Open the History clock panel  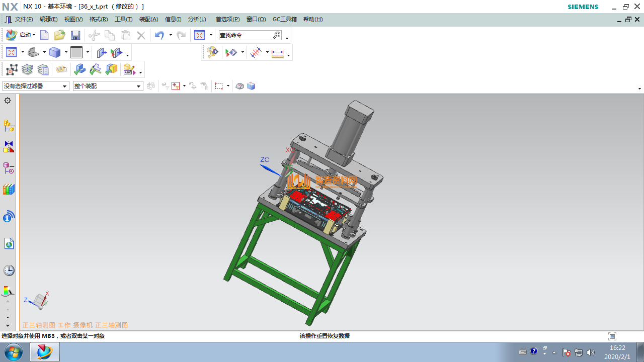pos(9,270)
